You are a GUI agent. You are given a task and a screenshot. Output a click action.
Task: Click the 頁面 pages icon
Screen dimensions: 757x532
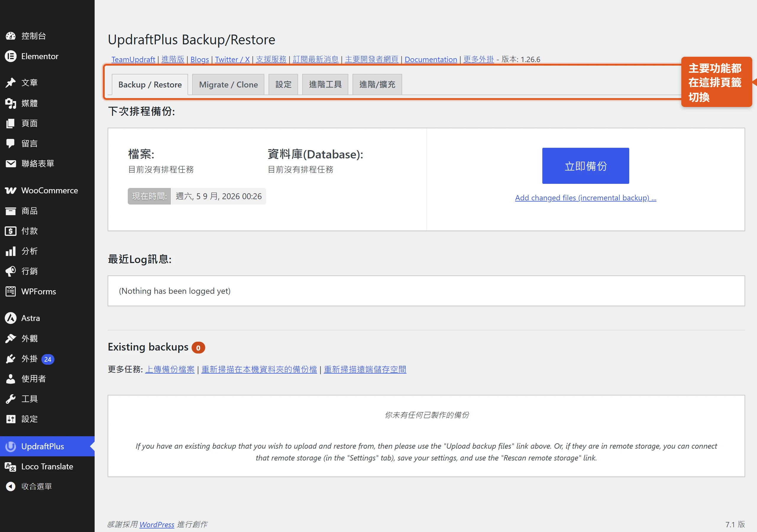point(11,123)
